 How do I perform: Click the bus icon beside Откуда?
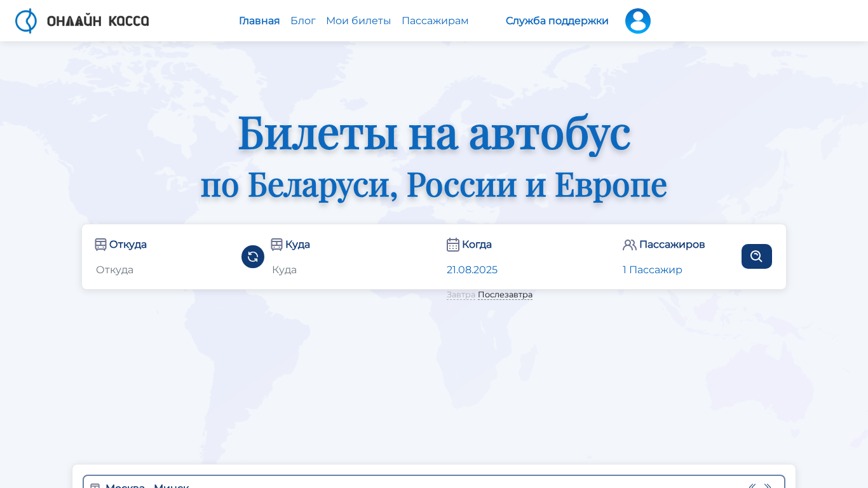pos(100,245)
